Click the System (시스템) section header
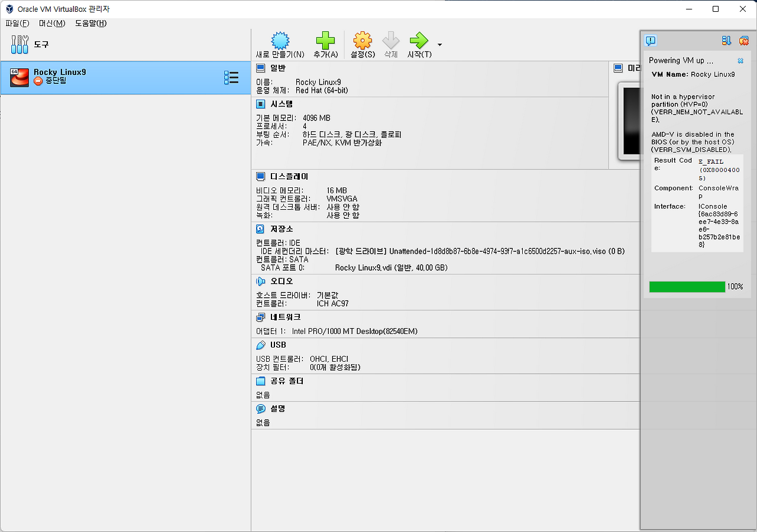This screenshot has width=757, height=532. pos(282,104)
